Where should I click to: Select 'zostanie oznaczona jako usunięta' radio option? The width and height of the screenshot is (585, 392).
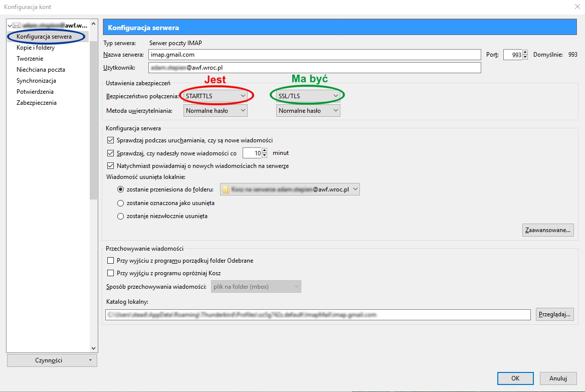(120, 203)
